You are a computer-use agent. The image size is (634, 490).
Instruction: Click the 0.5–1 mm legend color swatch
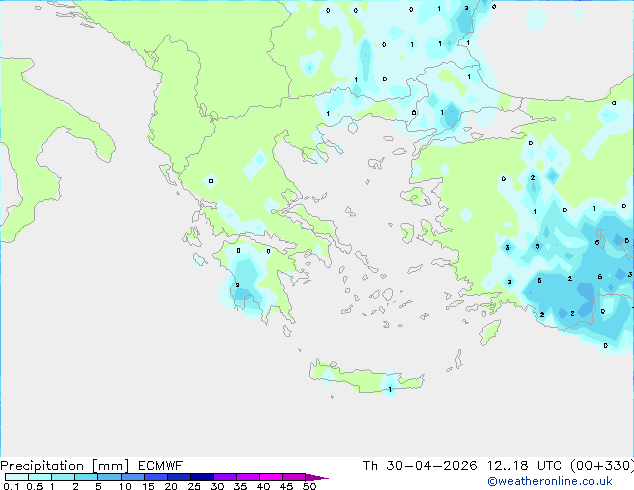pyautogui.click(x=40, y=477)
